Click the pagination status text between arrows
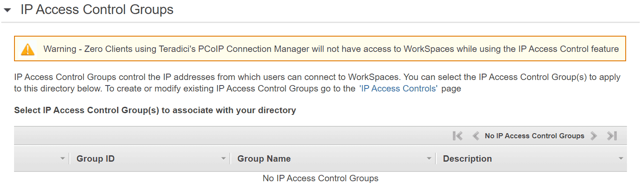This screenshot has width=644, height=194. coord(534,136)
